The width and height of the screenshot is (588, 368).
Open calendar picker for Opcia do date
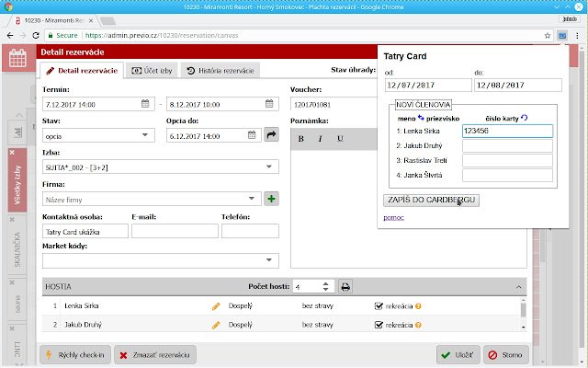pos(252,135)
